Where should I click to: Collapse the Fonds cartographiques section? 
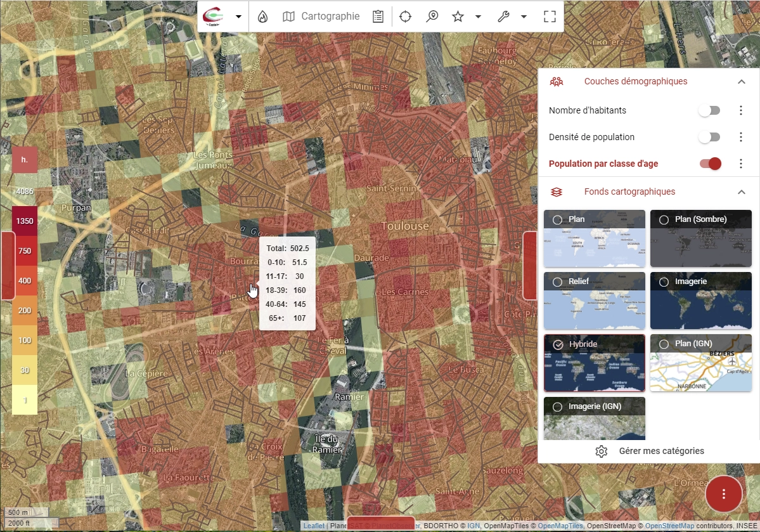[x=741, y=191]
